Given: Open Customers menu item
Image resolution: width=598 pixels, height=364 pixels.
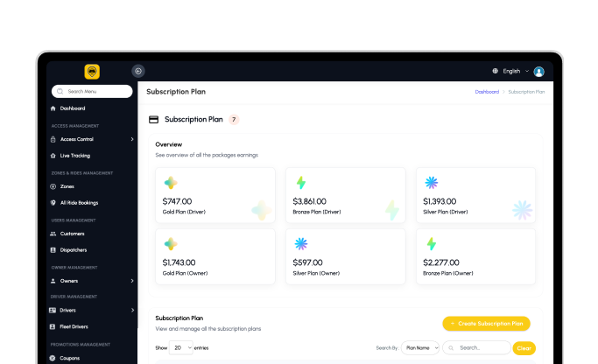Looking at the screenshot, I should (x=72, y=234).
